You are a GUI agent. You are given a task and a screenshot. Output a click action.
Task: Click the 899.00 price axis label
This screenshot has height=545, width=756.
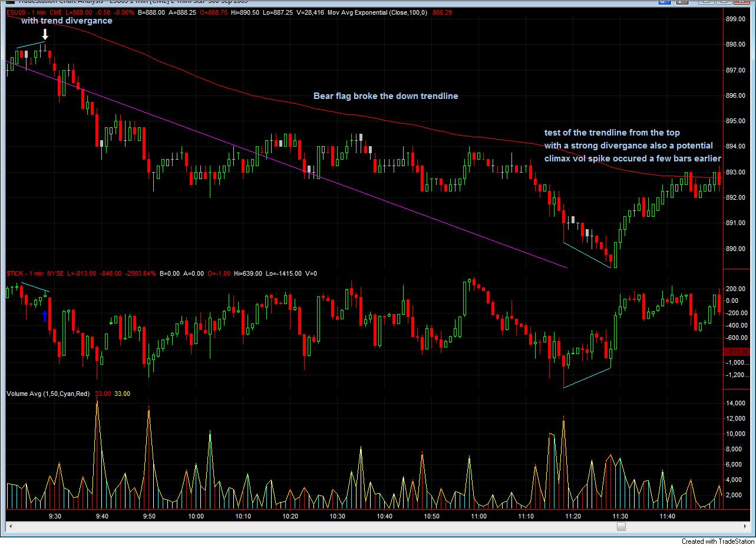[x=736, y=19]
